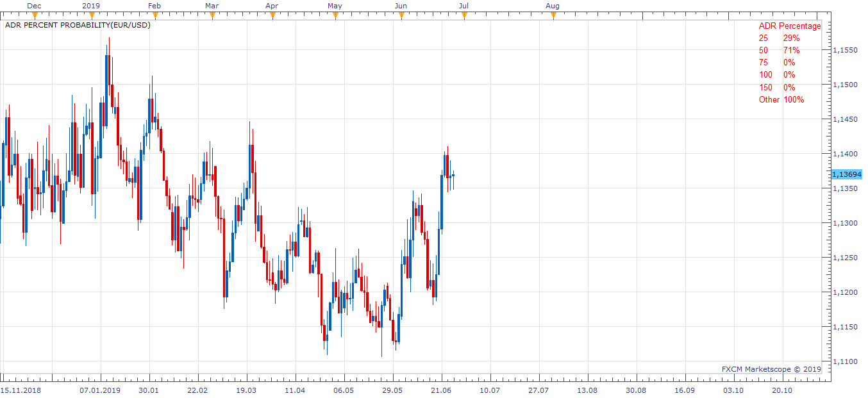Click the Jul month marker triangle

click(463, 16)
